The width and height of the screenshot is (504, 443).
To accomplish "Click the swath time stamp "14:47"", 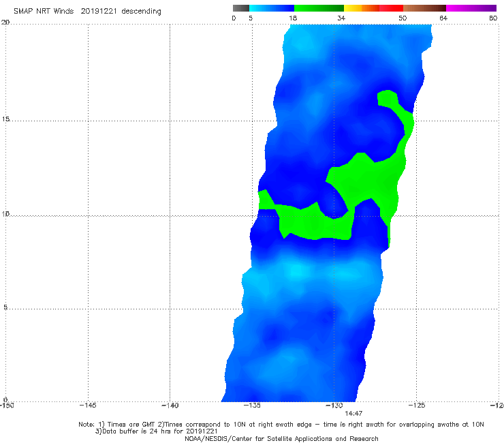I will tap(353, 414).
